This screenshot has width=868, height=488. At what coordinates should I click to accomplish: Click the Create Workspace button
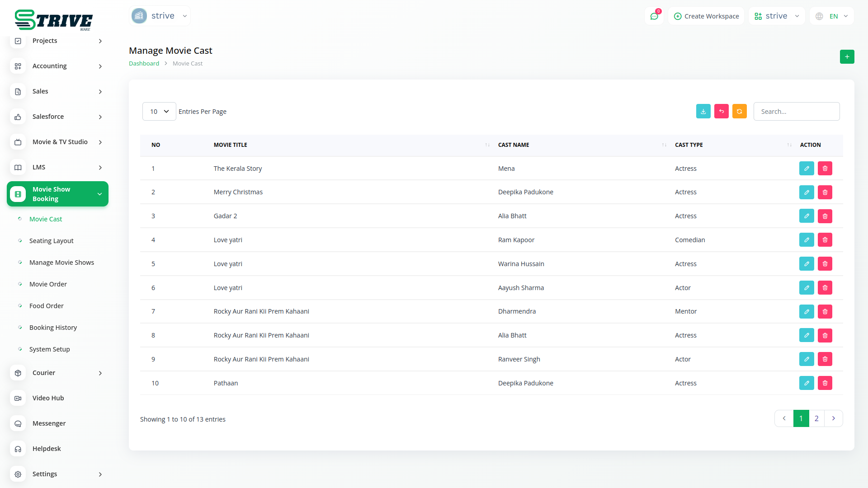pos(706,16)
